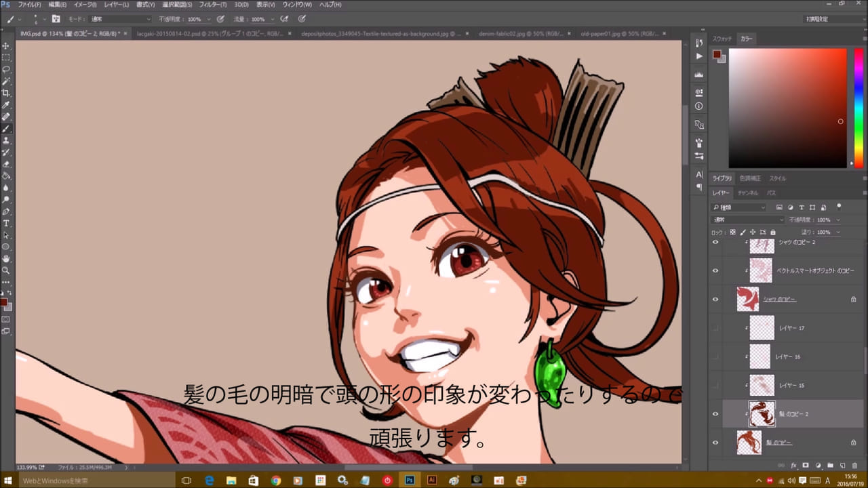Viewport: 868px width, 488px height.
Task: Open the layer blend mode dropdown
Action: point(747,220)
